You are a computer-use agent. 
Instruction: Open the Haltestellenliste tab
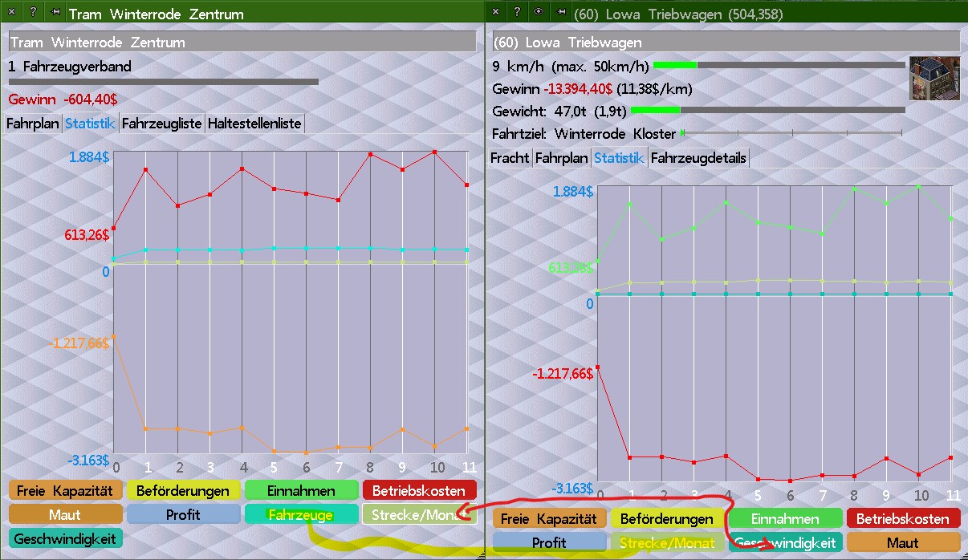coord(254,124)
